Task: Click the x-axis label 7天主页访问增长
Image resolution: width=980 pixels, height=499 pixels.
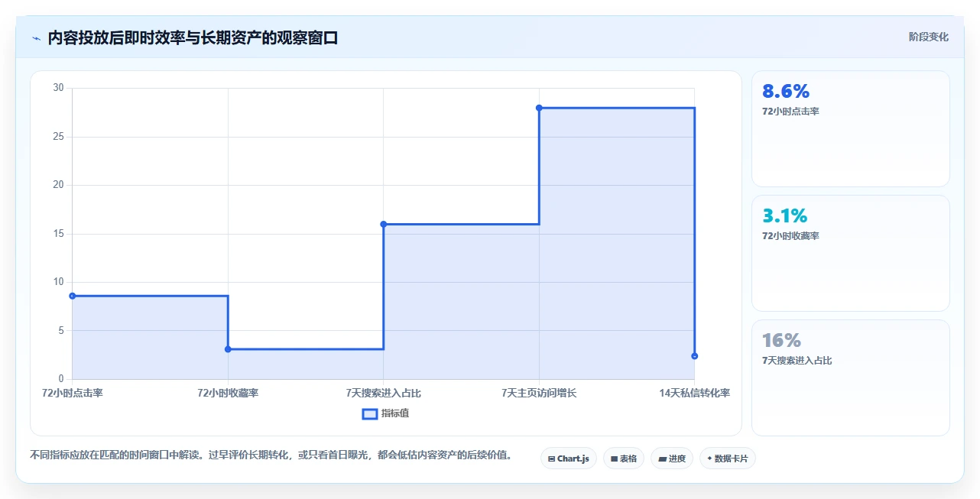Action: [539, 393]
